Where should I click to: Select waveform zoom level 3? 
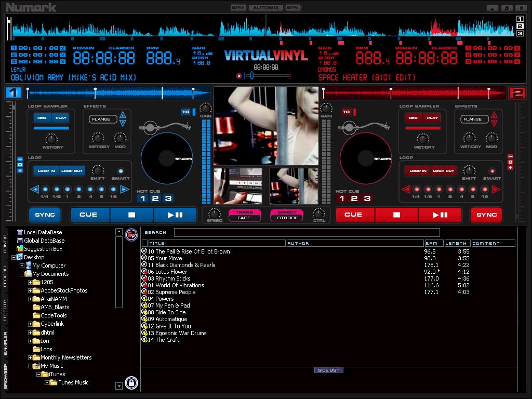coord(520,34)
